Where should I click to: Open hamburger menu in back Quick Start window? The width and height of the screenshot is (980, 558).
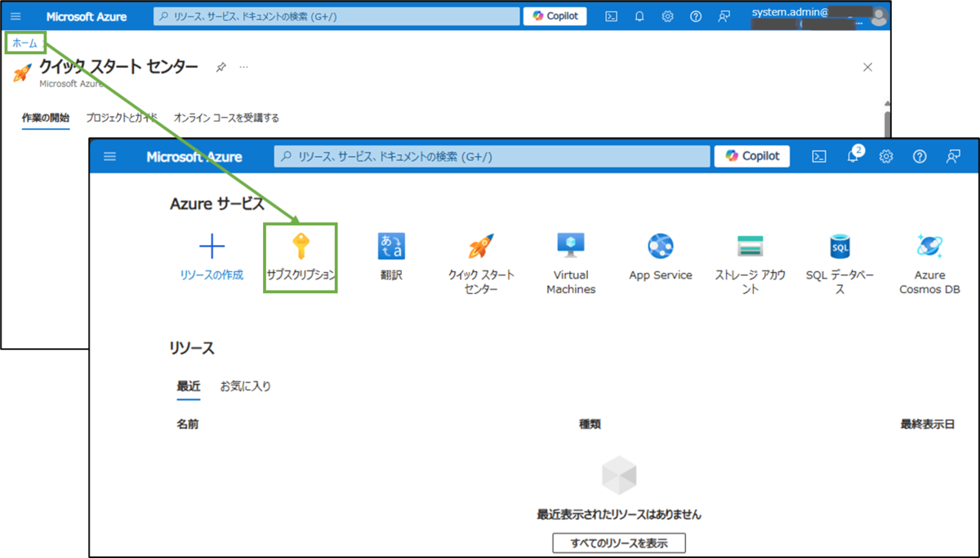16,16
